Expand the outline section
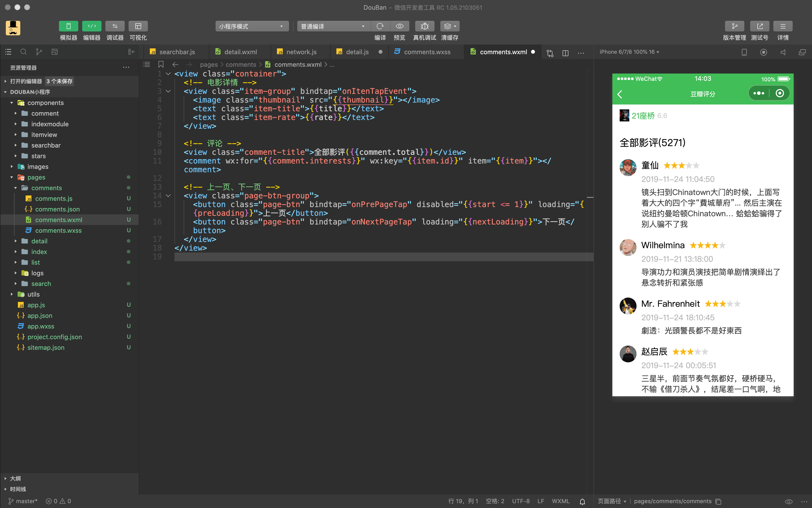Viewport: 812px width, 508px height. [x=69, y=478]
